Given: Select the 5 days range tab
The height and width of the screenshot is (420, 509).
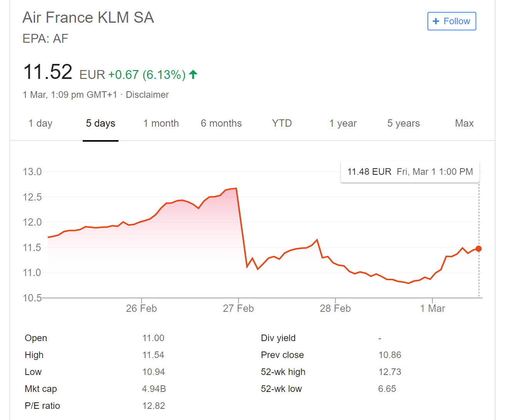Looking at the screenshot, I should 100,123.
